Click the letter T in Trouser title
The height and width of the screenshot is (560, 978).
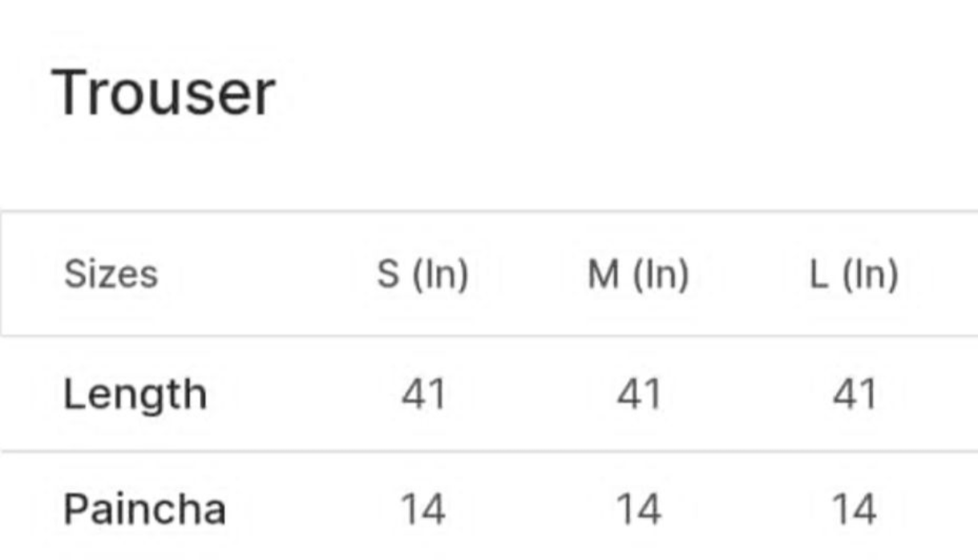[x=71, y=93]
